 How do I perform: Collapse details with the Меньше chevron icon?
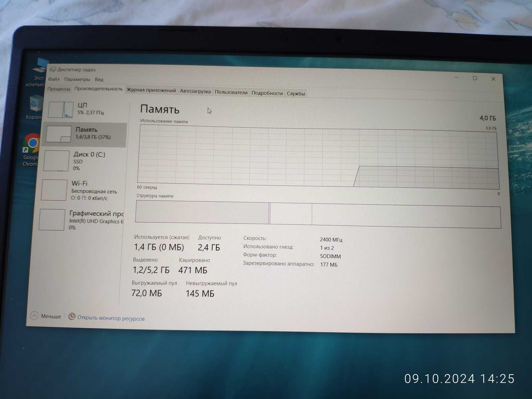click(x=34, y=316)
